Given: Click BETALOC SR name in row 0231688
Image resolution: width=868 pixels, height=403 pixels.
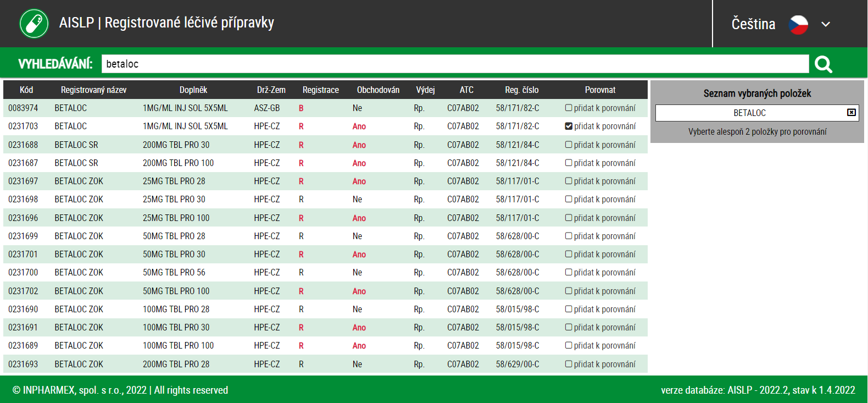Looking at the screenshot, I should (76, 145).
